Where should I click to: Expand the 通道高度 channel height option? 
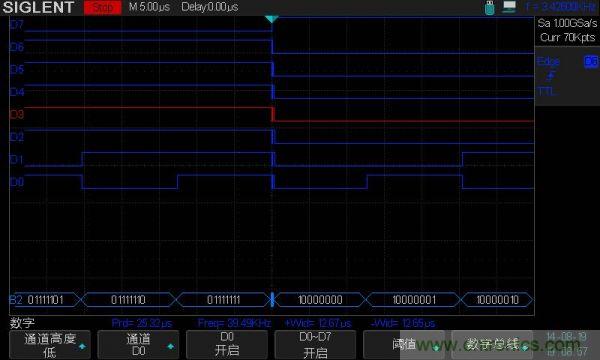[50, 344]
